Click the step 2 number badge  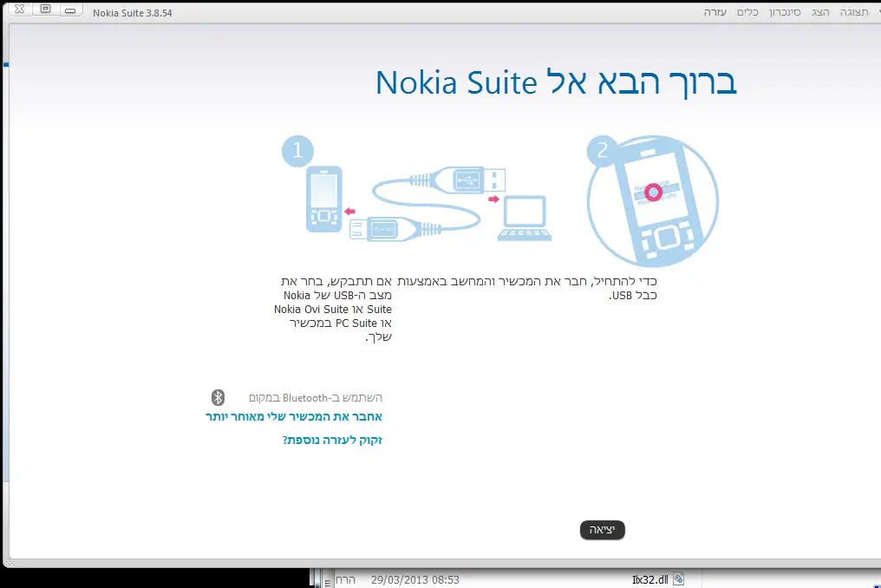[x=601, y=151]
